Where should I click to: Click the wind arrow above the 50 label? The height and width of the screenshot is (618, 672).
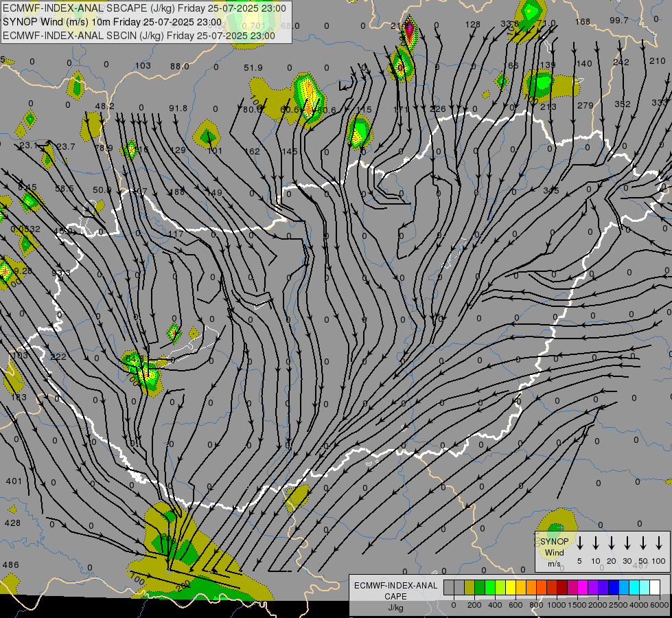[643, 542]
